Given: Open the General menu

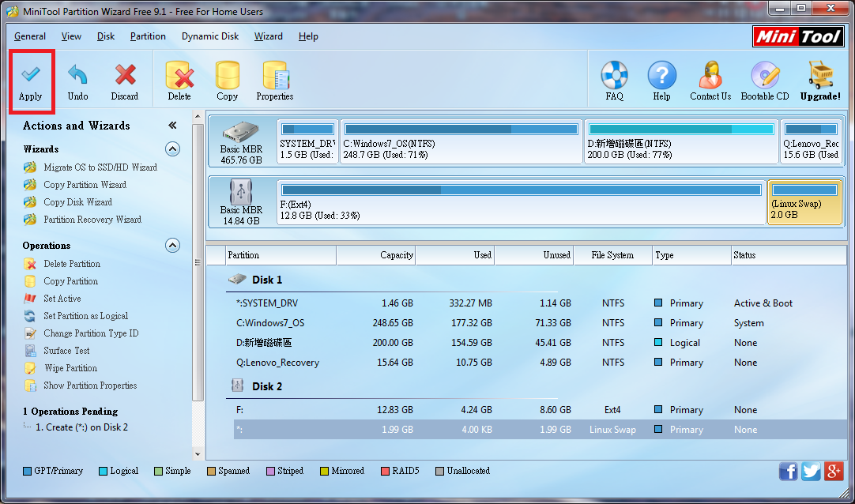Looking at the screenshot, I should coord(30,36).
